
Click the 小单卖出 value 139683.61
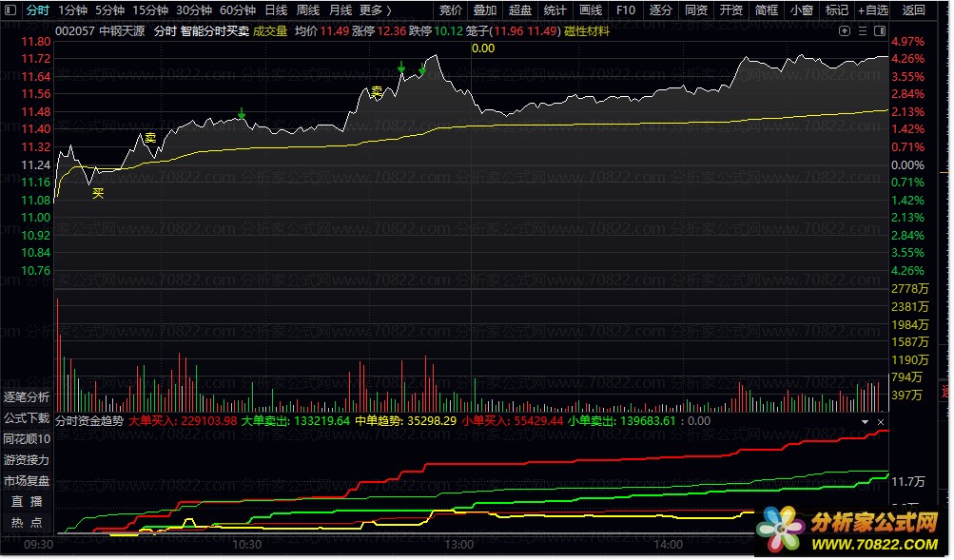(x=648, y=422)
